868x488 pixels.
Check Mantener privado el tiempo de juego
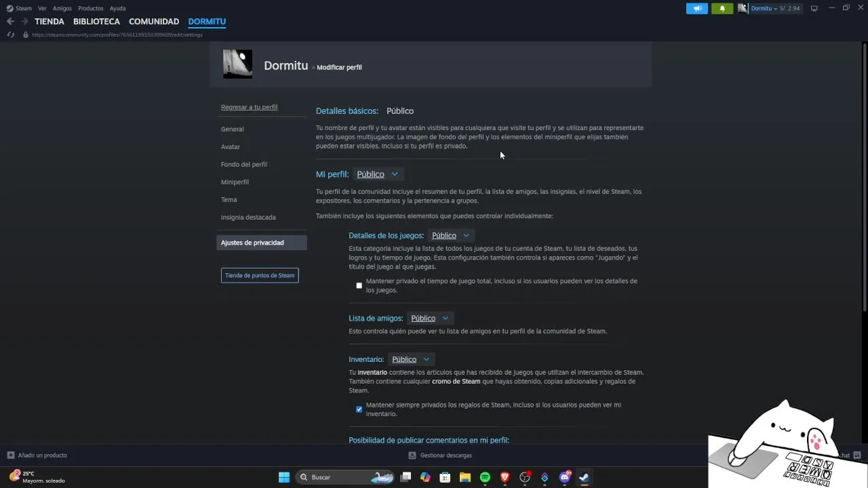pos(359,285)
